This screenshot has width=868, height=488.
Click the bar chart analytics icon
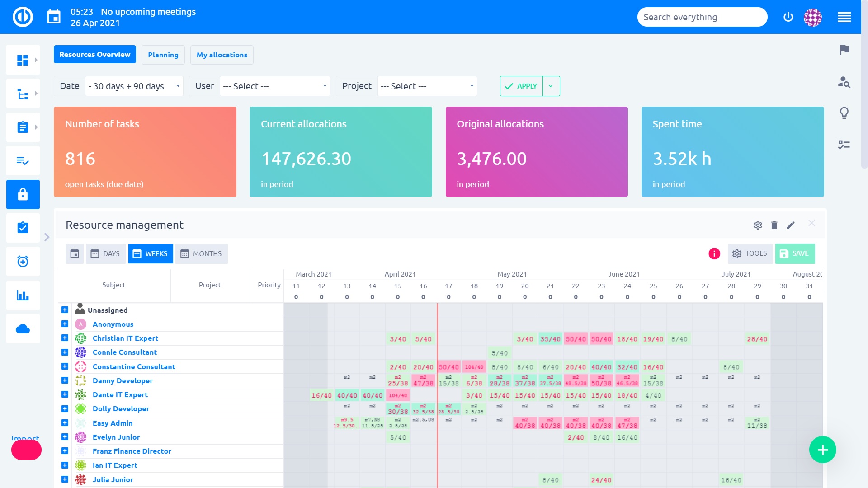pos(23,295)
